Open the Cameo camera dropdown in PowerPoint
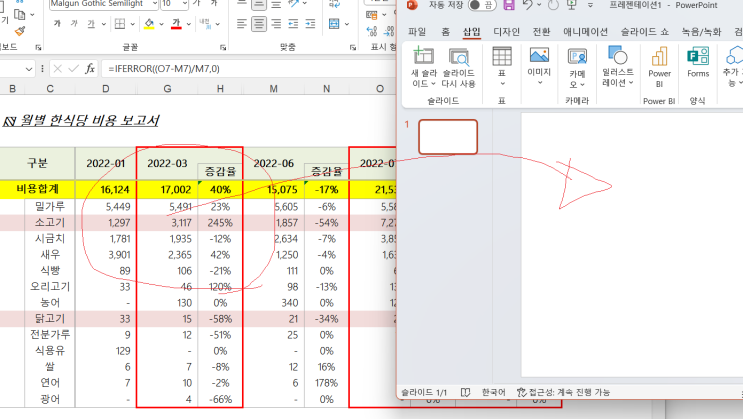 pos(577,68)
